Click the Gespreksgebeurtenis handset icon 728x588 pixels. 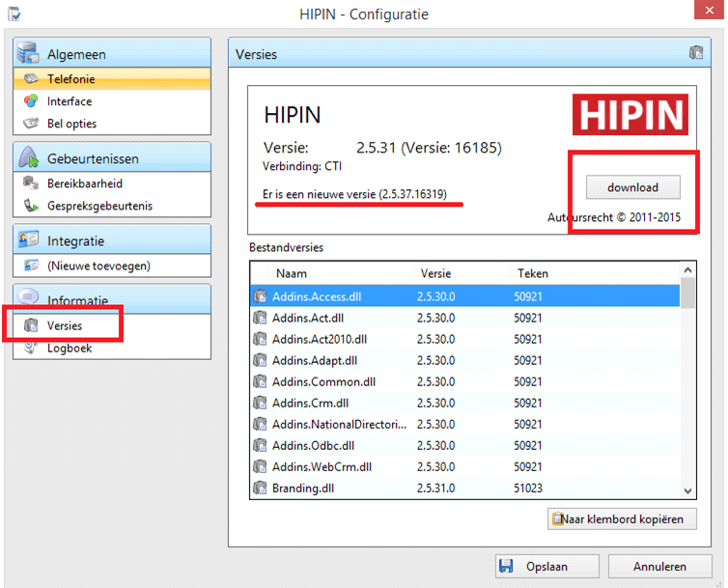(x=31, y=206)
